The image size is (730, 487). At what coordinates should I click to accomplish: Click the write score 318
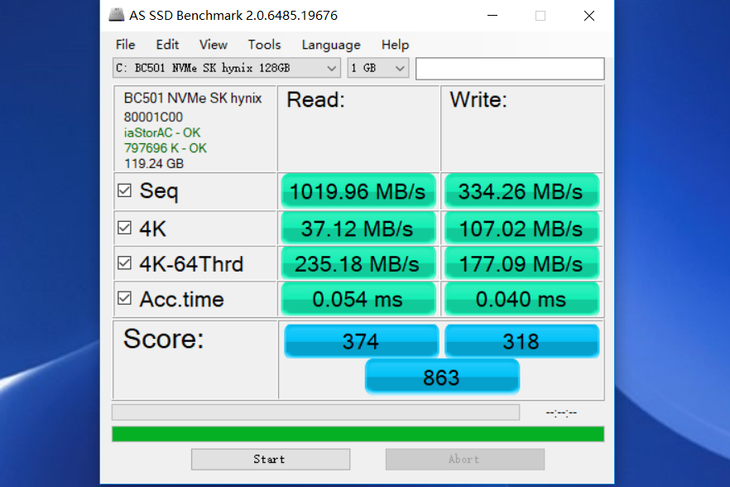(522, 341)
